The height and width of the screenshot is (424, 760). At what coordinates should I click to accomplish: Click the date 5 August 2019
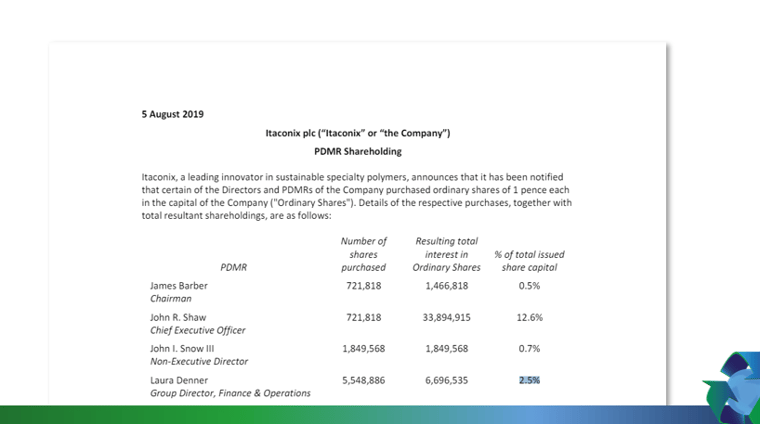[x=173, y=114]
